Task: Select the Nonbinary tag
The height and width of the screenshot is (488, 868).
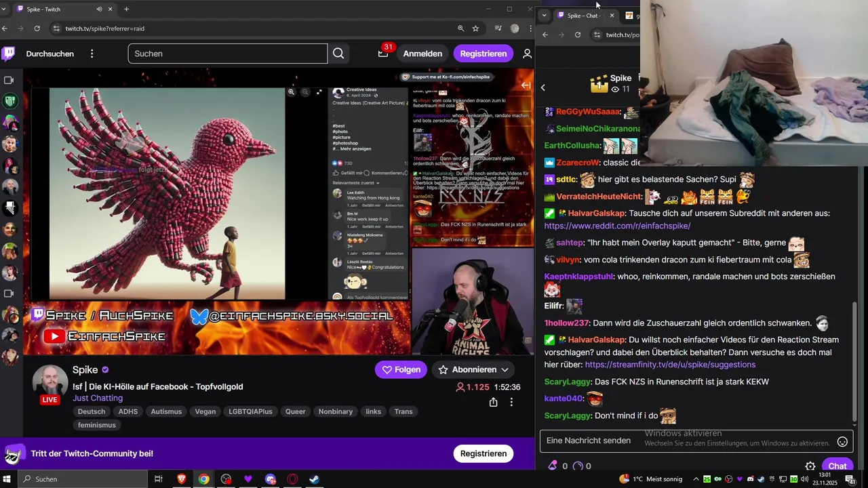Action: point(336,411)
